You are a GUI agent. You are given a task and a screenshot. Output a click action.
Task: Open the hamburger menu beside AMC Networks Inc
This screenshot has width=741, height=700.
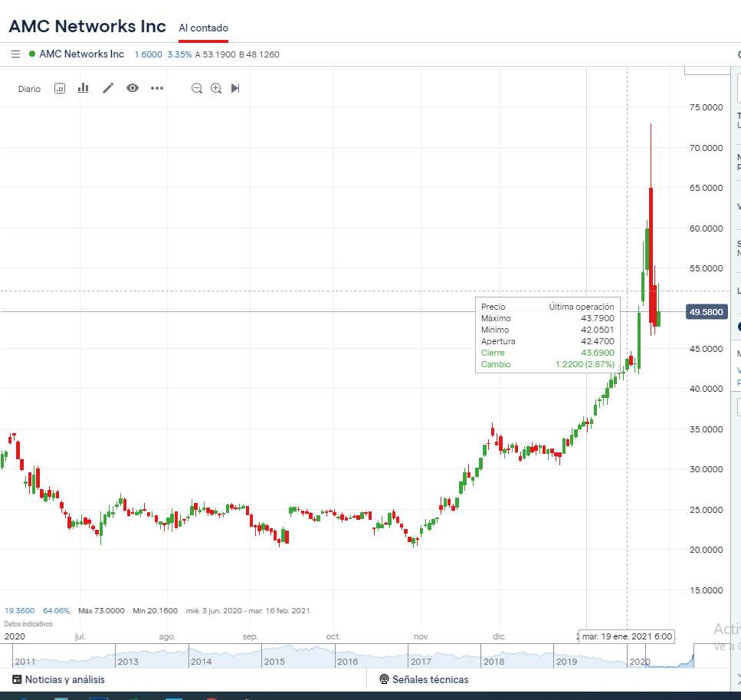pyautogui.click(x=15, y=54)
